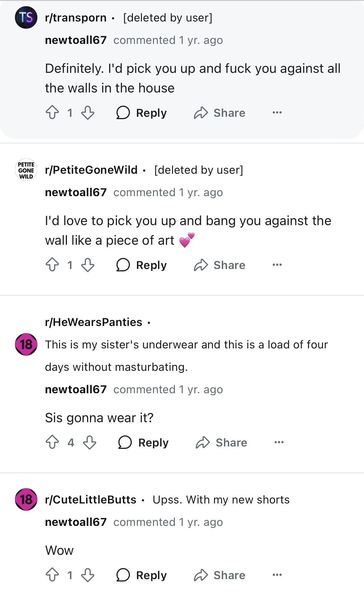Image resolution: width=364 pixels, height=600 pixels.
Task: Open the Petite Gone Wild community avatar
Action: [26, 170]
